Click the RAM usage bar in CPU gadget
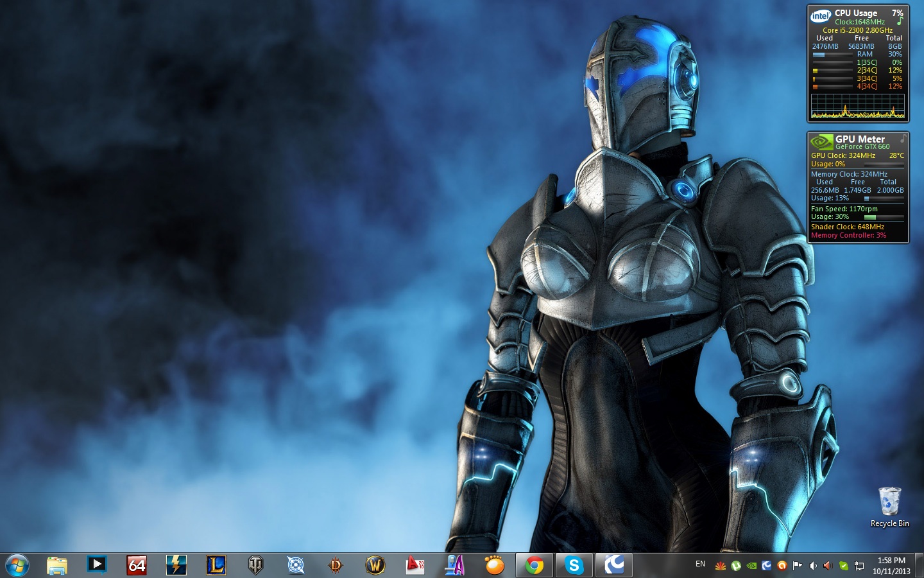 (x=832, y=55)
